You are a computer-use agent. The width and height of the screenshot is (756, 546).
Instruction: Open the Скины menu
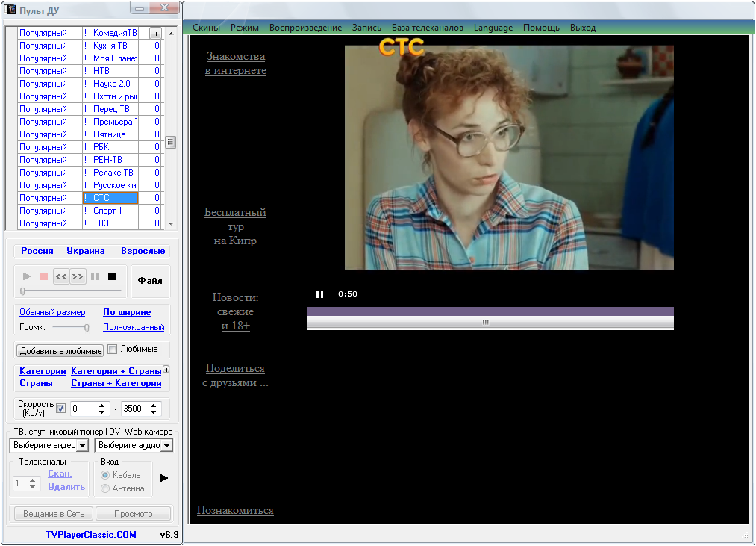pos(207,28)
